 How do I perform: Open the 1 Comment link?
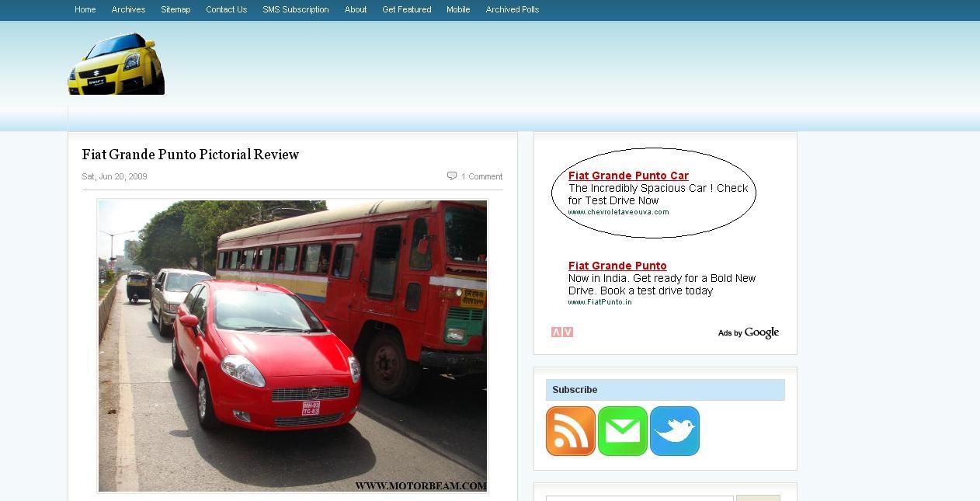coord(481,176)
